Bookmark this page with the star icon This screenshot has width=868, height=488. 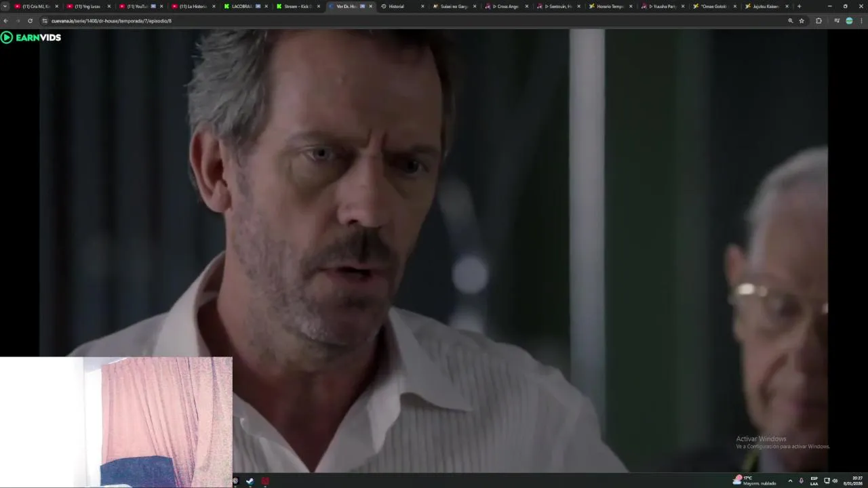tap(802, 21)
